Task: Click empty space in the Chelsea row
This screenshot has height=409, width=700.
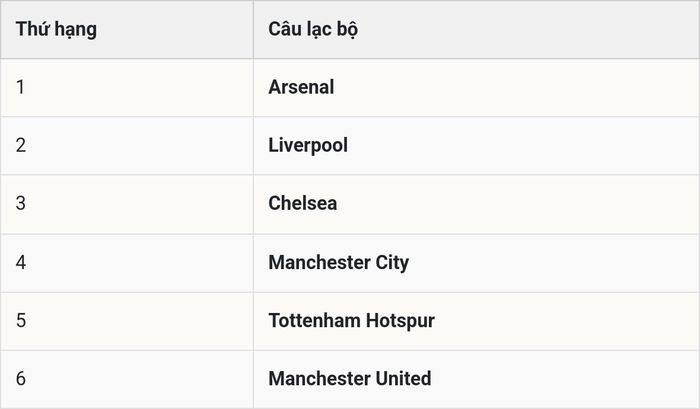Action: point(518,204)
